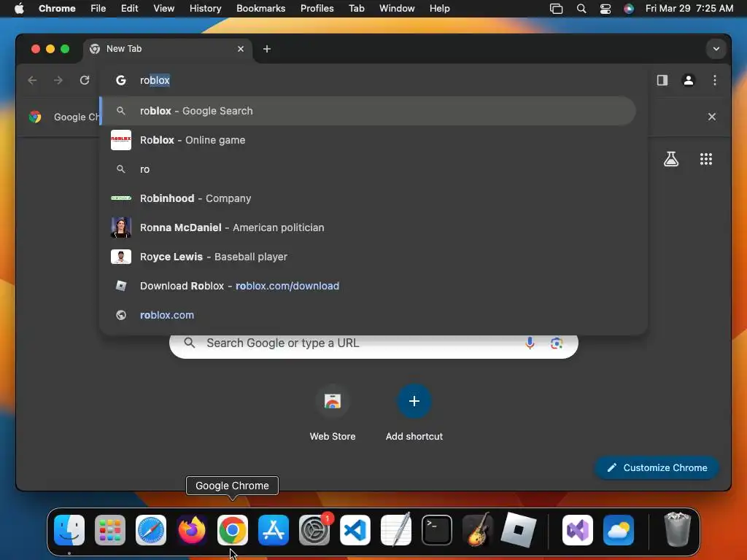Open the Chrome Labs flask icon
The image size is (747, 560).
coord(671,159)
